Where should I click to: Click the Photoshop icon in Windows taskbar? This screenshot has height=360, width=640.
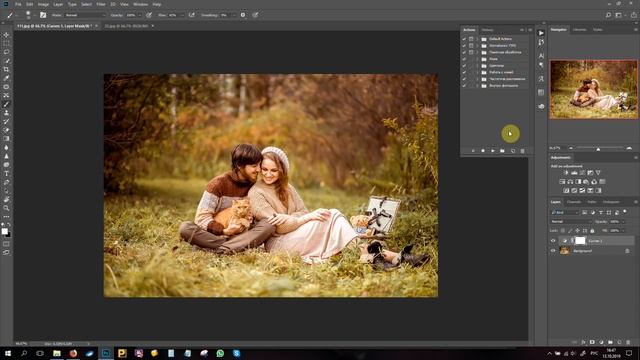coord(106,353)
